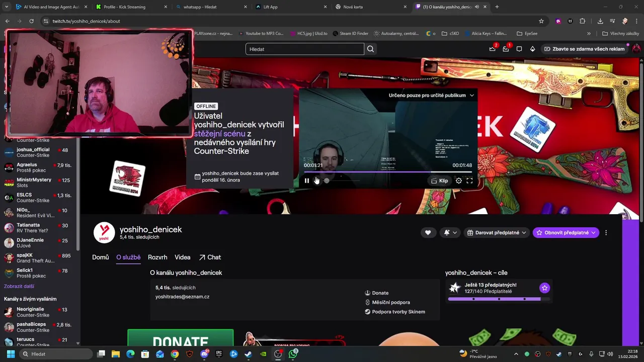The image size is (644, 362).
Task: Click Darovat předplatné gift button
Action: coord(497,232)
